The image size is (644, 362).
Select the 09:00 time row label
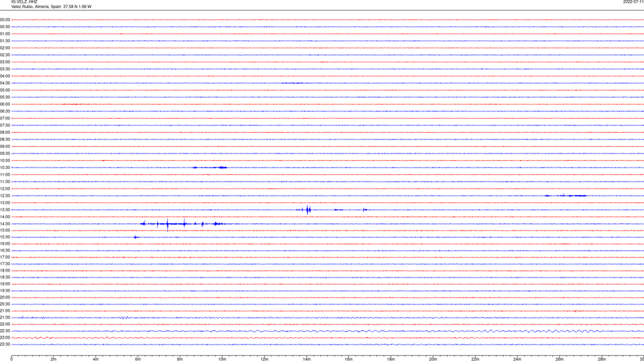[5, 147]
